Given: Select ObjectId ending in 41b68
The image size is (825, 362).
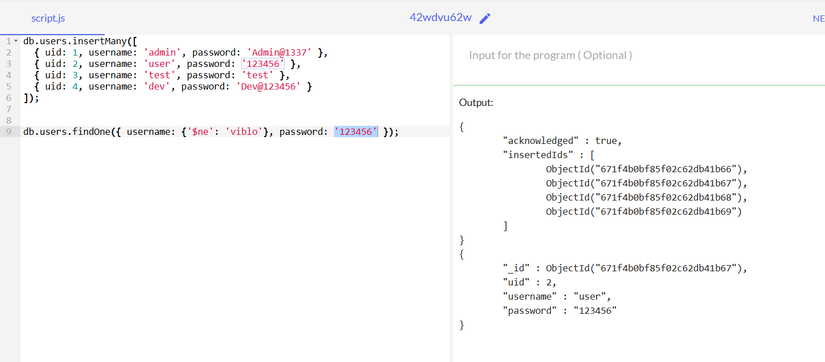Looking at the screenshot, I should coord(647,198).
